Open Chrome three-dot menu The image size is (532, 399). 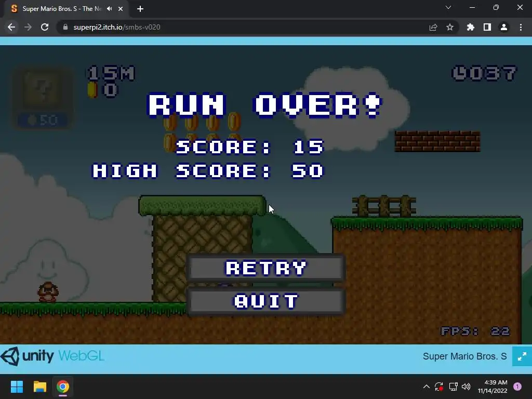tap(521, 27)
